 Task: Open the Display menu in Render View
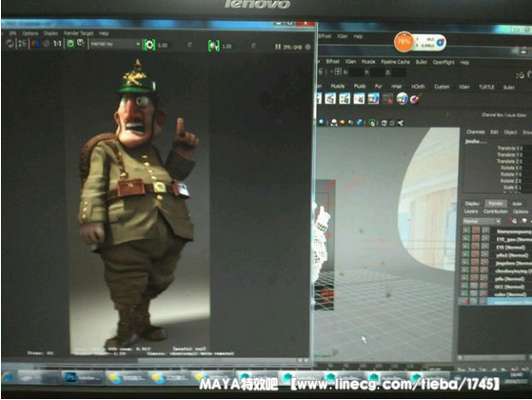point(50,33)
